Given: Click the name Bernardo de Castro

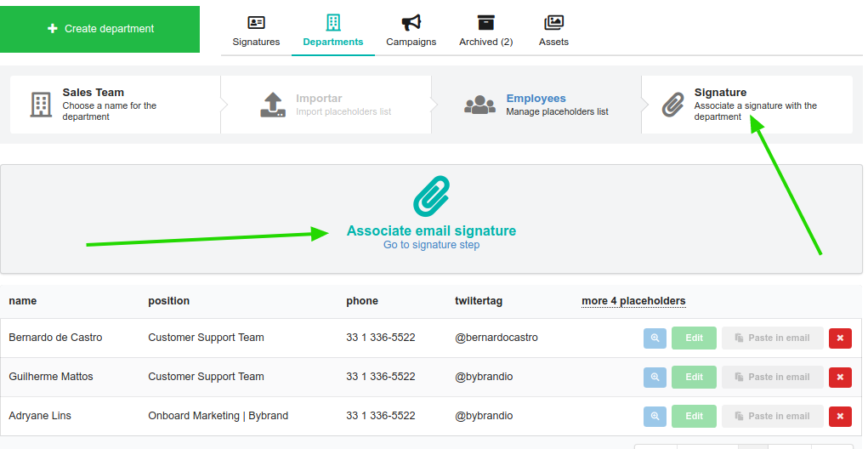Looking at the screenshot, I should (x=55, y=337).
